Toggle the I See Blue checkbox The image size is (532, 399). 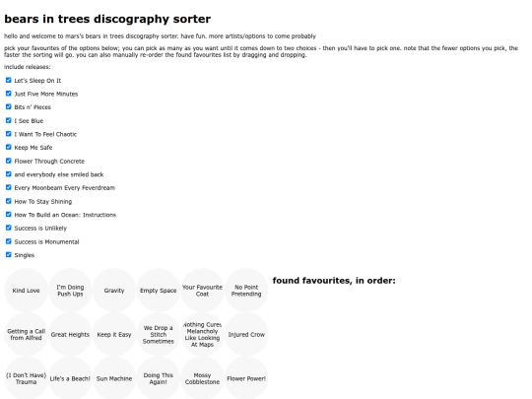pyautogui.click(x=9, y=120)
